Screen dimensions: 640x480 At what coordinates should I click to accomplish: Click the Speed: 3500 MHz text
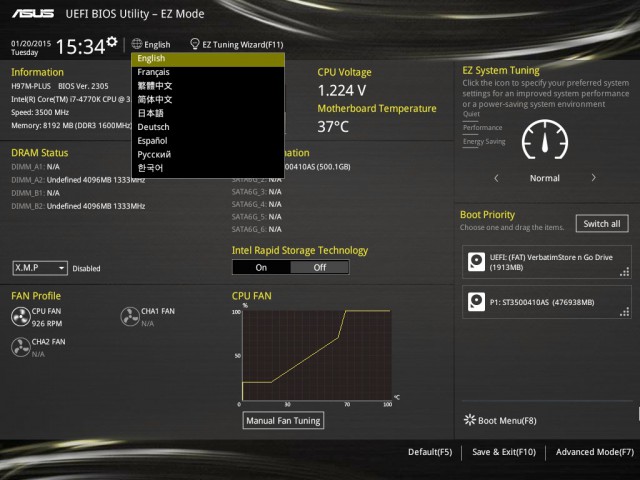pos(40,112)
